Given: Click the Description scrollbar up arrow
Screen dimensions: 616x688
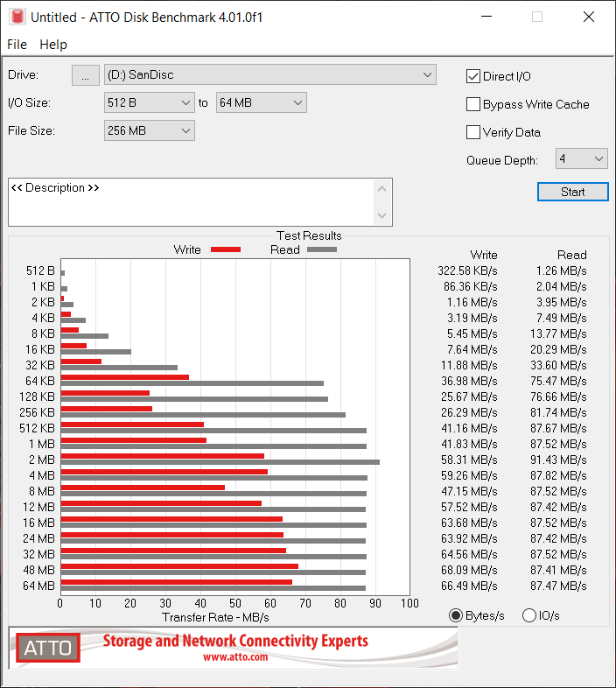Looking at the screenshot, I should click(381, 189).
